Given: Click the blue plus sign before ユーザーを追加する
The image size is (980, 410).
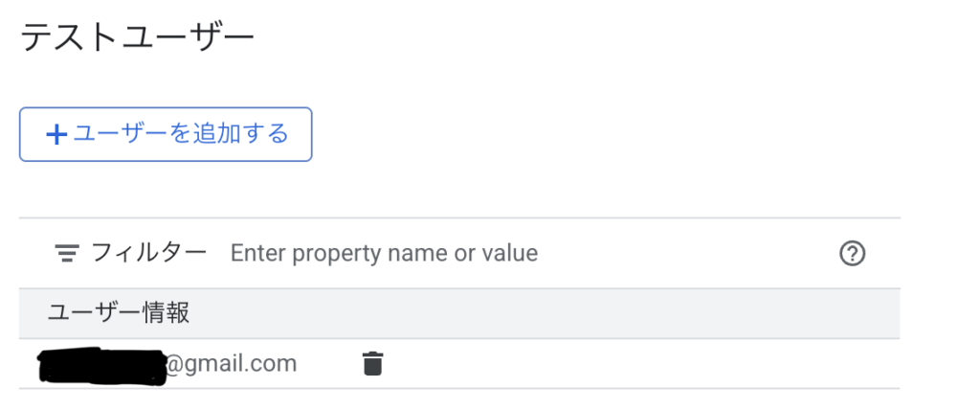Looking at the screenshot, I should coord(57,135).
